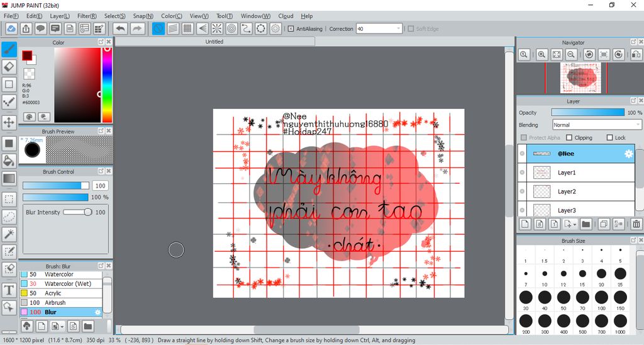The width and height of the screenshot is (644, 345).
Task: Select the Watercolor (Wet) brush
Action: pyautogui.click(x=61, y=284)
